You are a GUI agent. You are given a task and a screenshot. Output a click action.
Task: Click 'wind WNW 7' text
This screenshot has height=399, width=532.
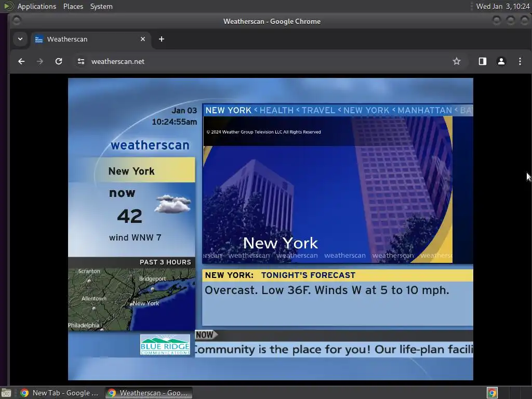[x=135, y=237]
